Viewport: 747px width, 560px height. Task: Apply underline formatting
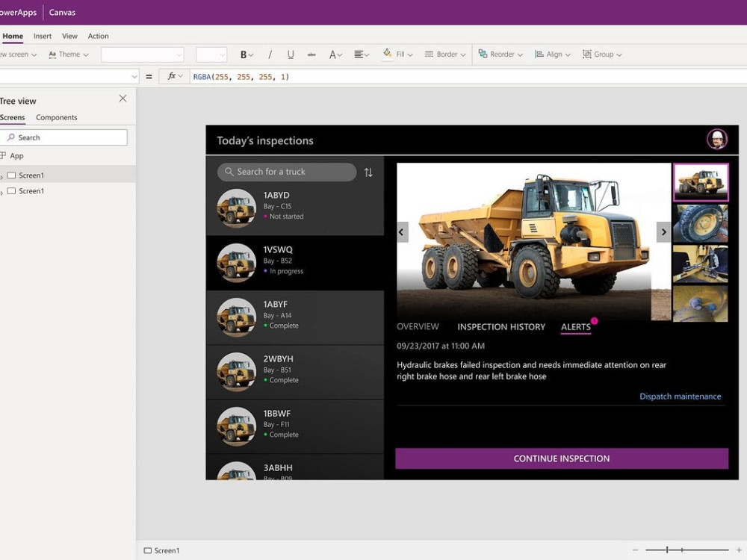coord(290,55)
